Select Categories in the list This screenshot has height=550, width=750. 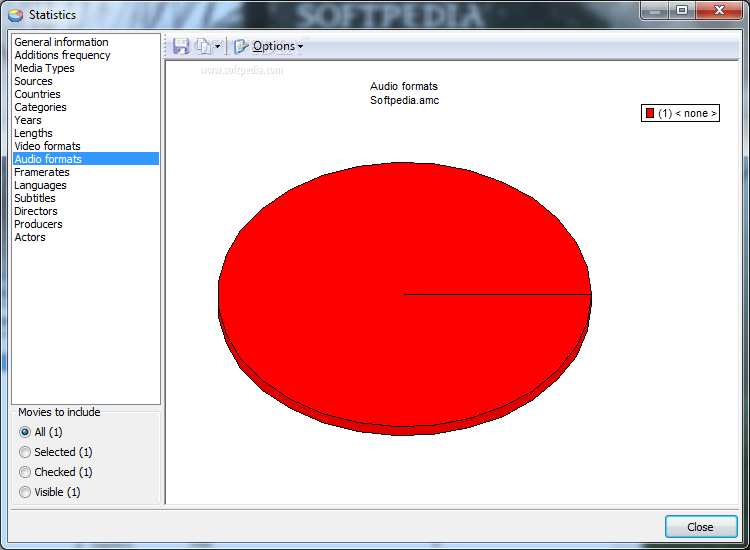pyautogui.click(x=86, y=107)
